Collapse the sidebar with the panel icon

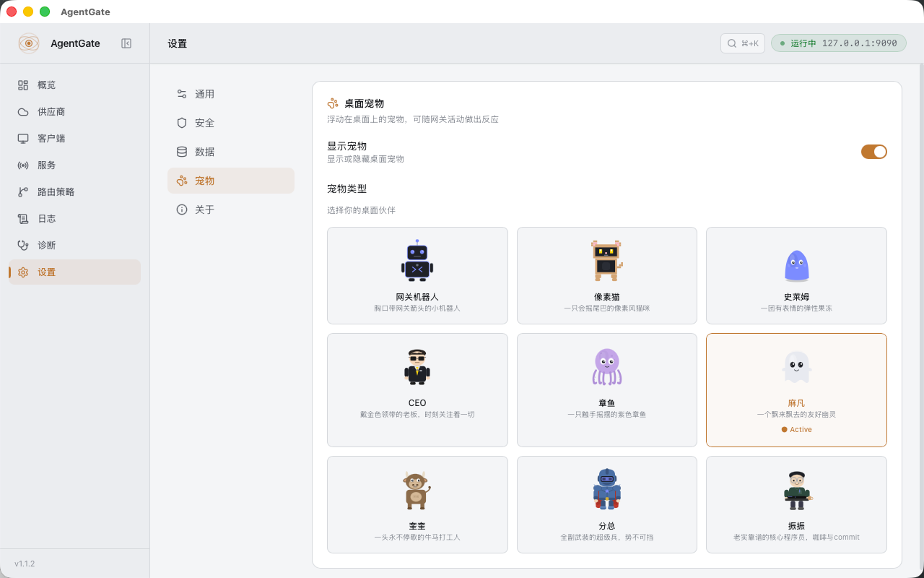coord(126,43)
